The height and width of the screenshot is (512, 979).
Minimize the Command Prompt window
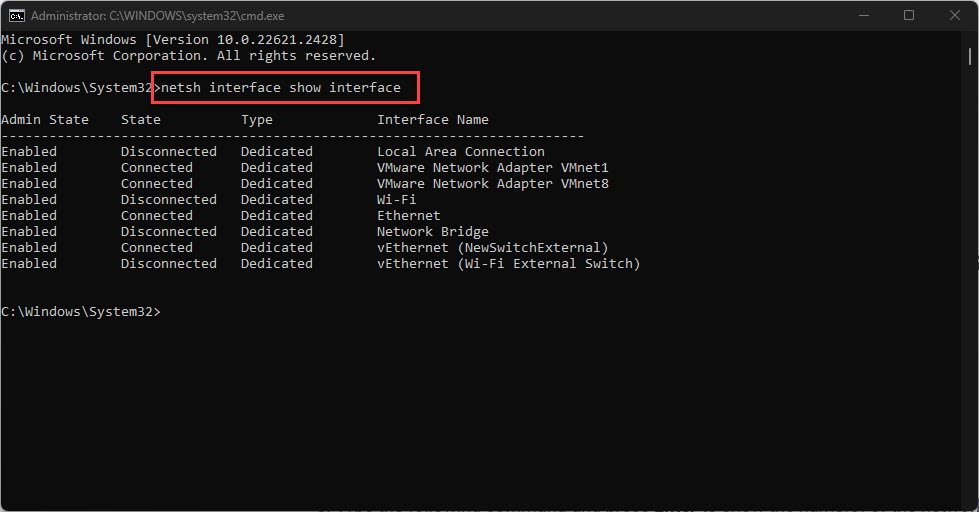[x=861, y=15]
